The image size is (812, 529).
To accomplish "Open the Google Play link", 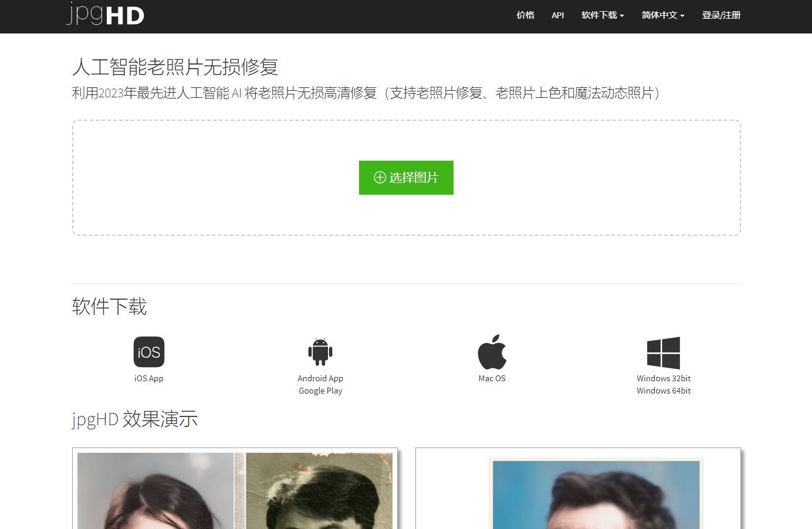I will [x=320, y=391].
